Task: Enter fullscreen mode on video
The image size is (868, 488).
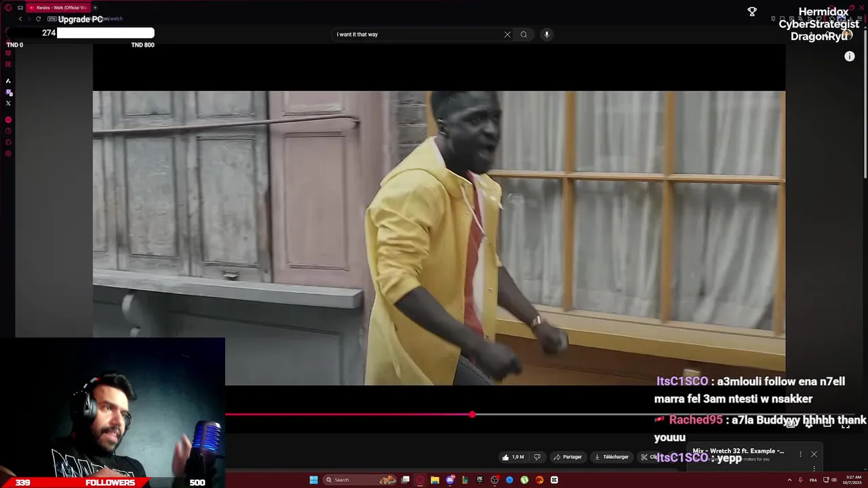Action: click(x=846, y=425)
